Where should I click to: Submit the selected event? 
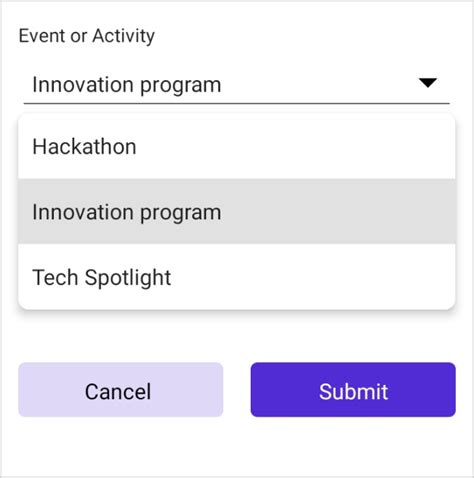click(353, 390)
